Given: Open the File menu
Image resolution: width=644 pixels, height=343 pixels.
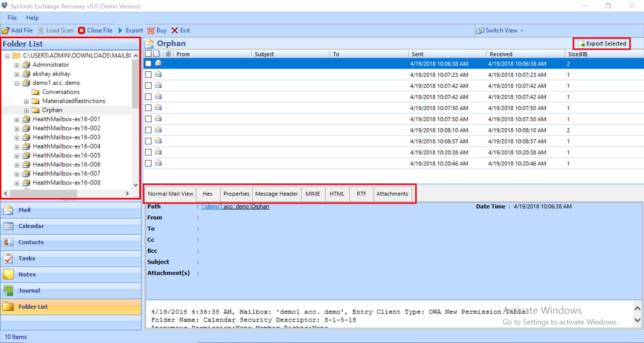Looking at the screenshot, I should pyautogui.click(x=12, y=17).
